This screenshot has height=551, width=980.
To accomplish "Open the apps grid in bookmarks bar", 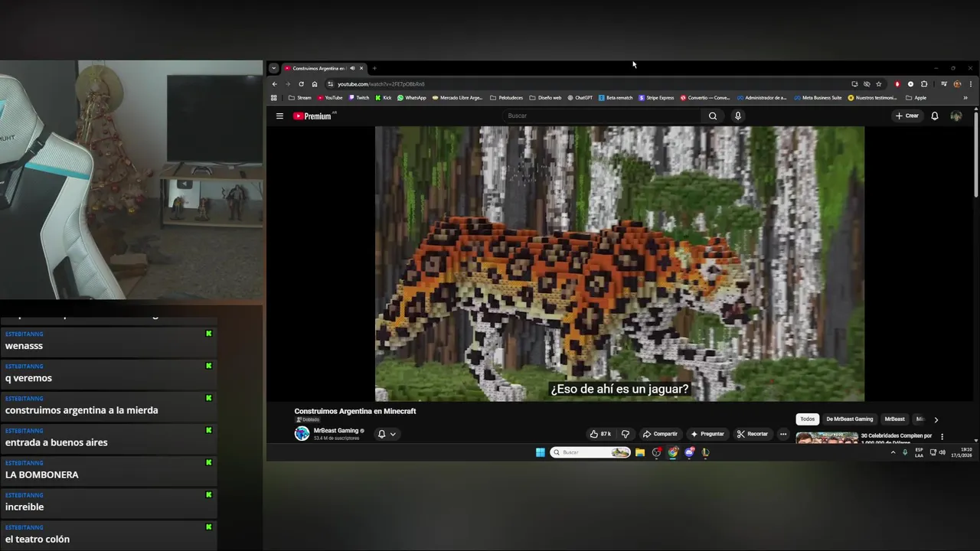I will tap(274, 98).
